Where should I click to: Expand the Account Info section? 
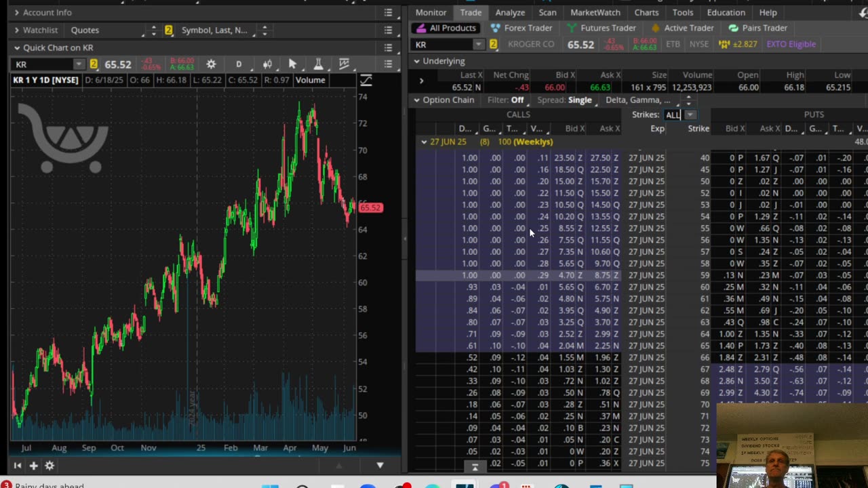(x=16, y=12)
